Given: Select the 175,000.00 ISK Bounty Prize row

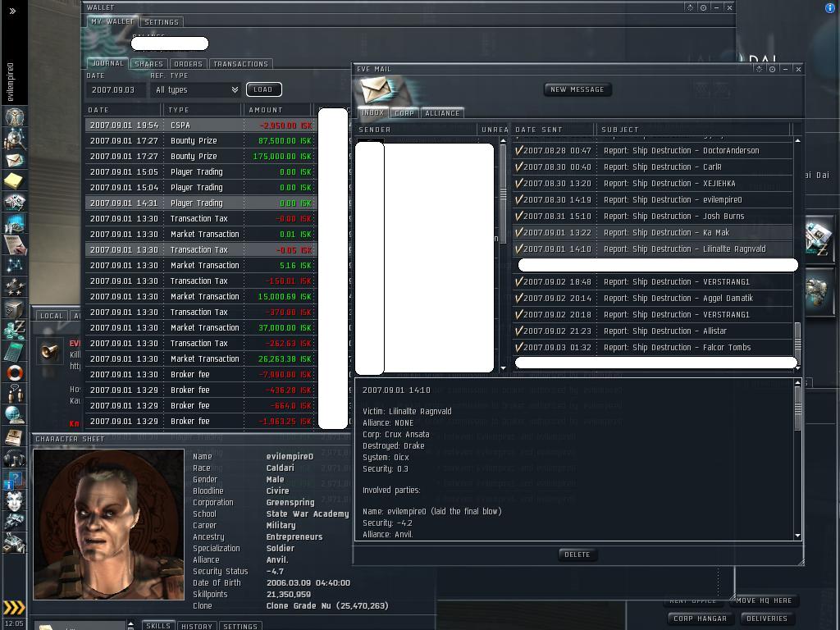Looking at the screenshot, I should point(201,157).
